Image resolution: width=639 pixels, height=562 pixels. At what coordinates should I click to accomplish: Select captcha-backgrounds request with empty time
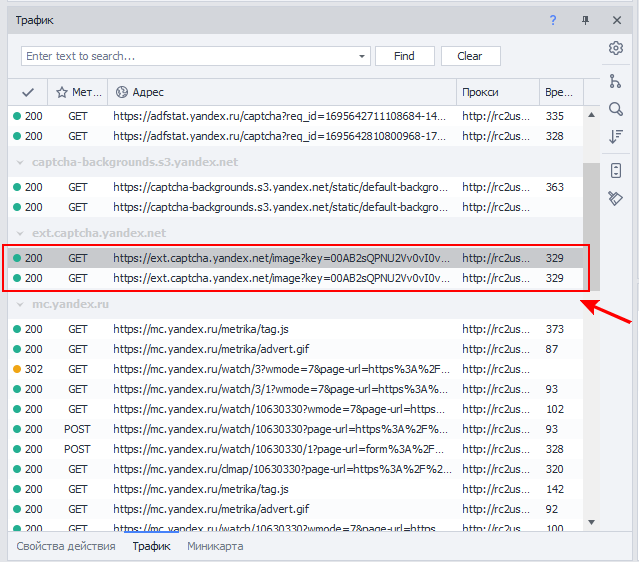point(295,207)
